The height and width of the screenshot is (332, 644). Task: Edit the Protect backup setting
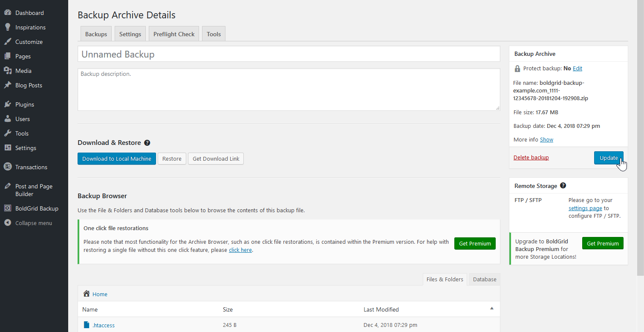click(x=577, y=68)
